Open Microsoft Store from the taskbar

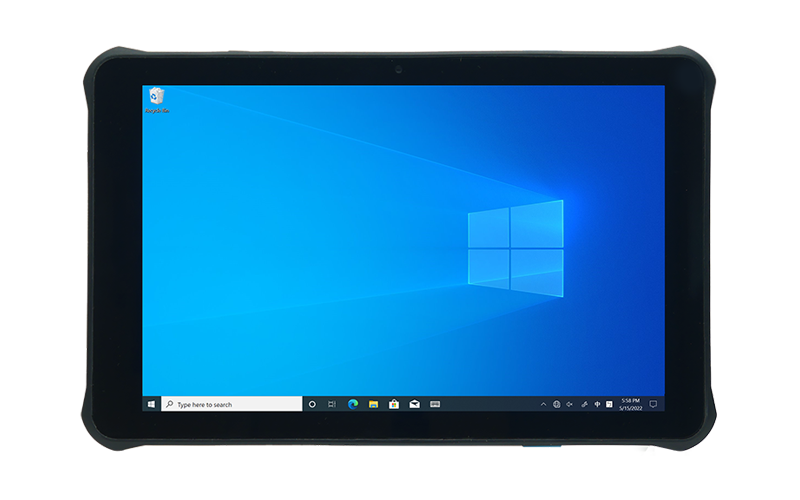(394, 404)
